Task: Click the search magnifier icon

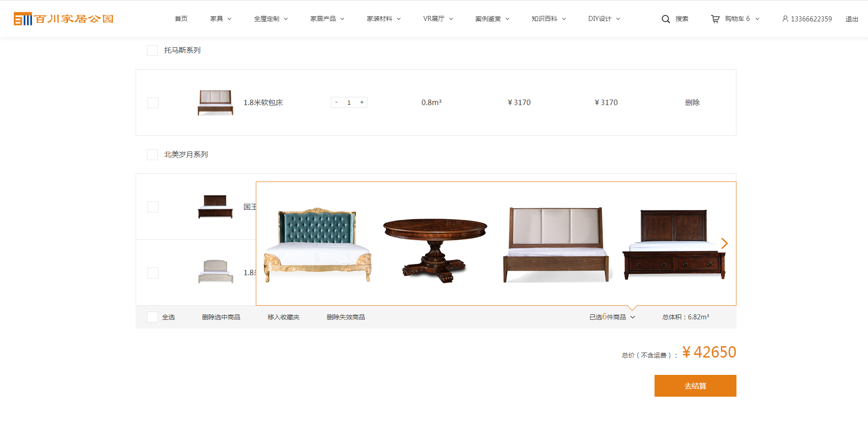Action: click(665, 19)
